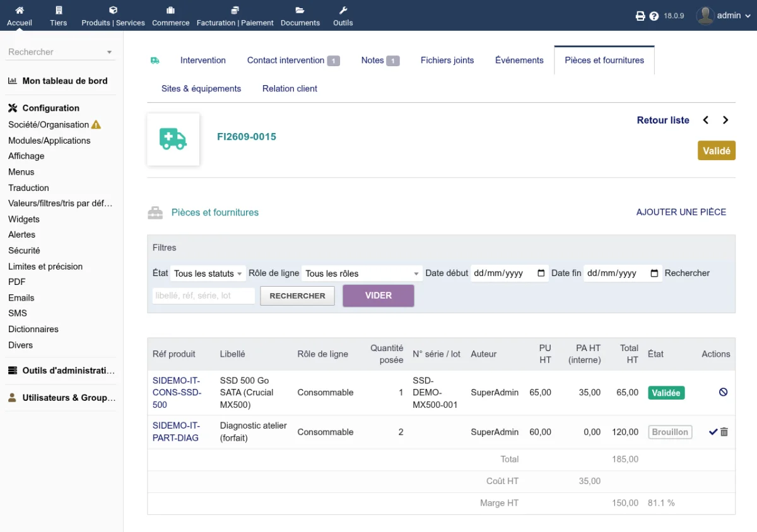The width and height of the screenshot is (757, 532).
Task: Click the ambulance icon before Intervention tab
Action: (155, 61)
